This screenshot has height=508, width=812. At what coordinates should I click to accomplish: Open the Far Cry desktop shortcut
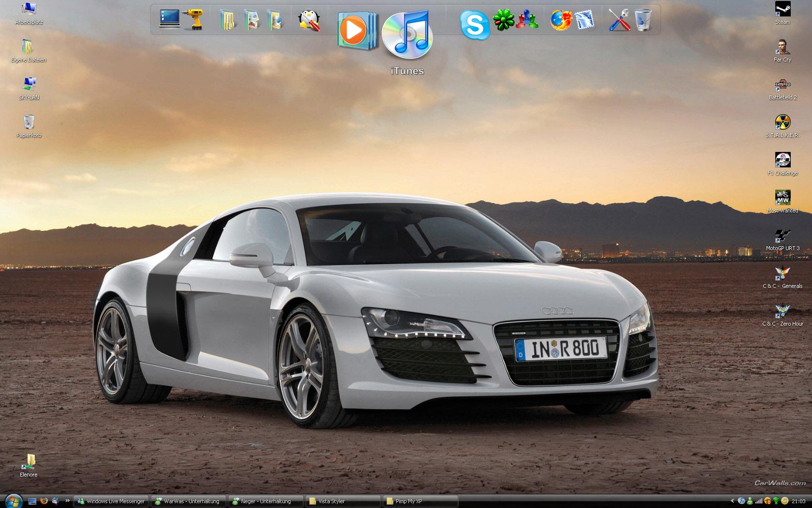click(783, 48)
